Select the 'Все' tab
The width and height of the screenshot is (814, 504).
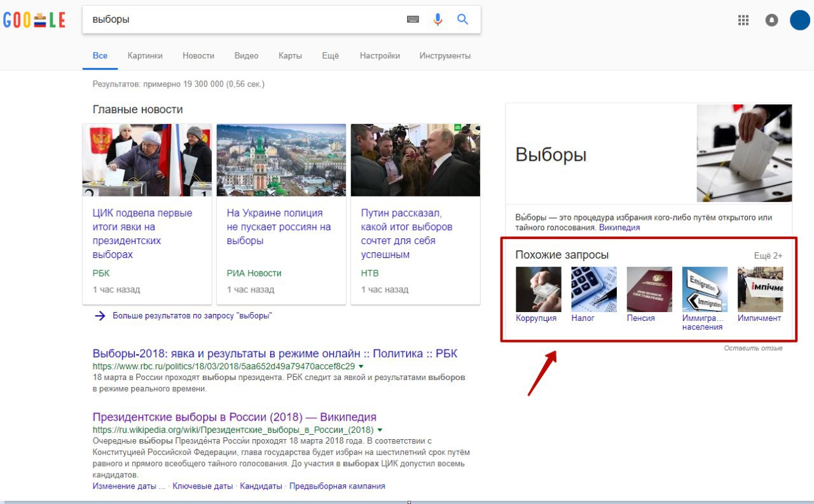(100, 56)
